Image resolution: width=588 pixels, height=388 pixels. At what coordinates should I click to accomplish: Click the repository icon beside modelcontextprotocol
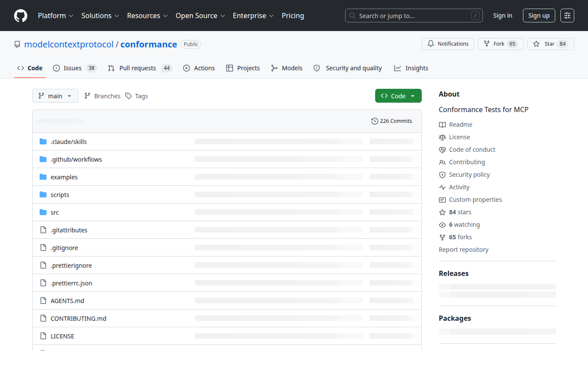click(17, 44)
